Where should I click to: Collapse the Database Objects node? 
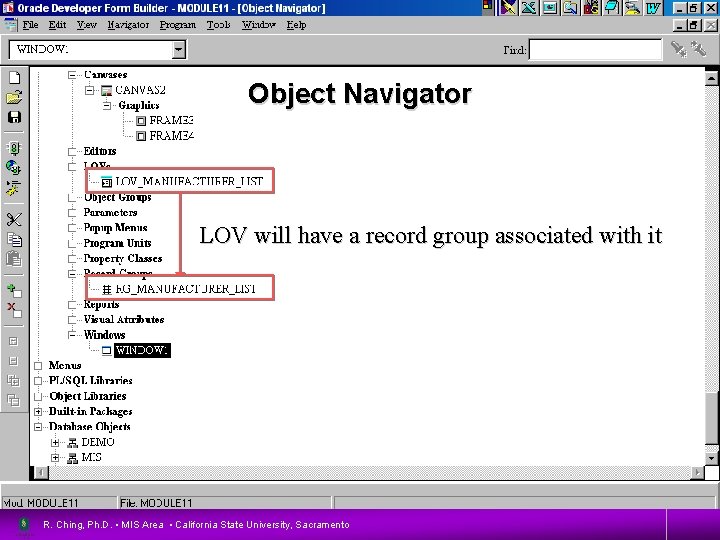pyautogui.click(x=38, y=427)
